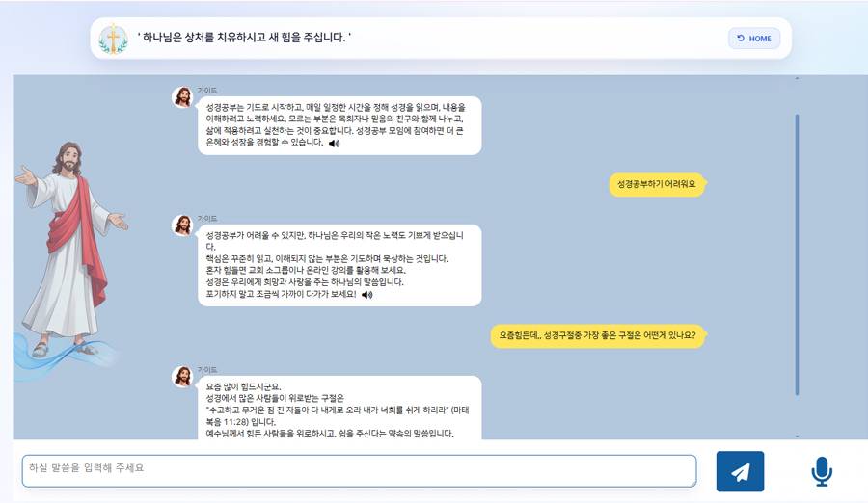The image size is (868, 503).
Task: Click the header quote '하나님은 상처를 치유하시고'
Action: (244, 39)
